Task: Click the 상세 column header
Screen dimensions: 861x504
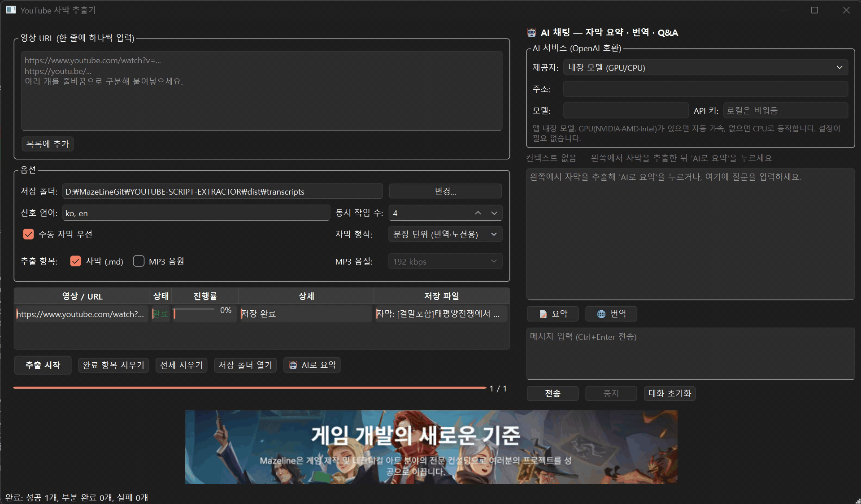Action: tap(306, 296)
